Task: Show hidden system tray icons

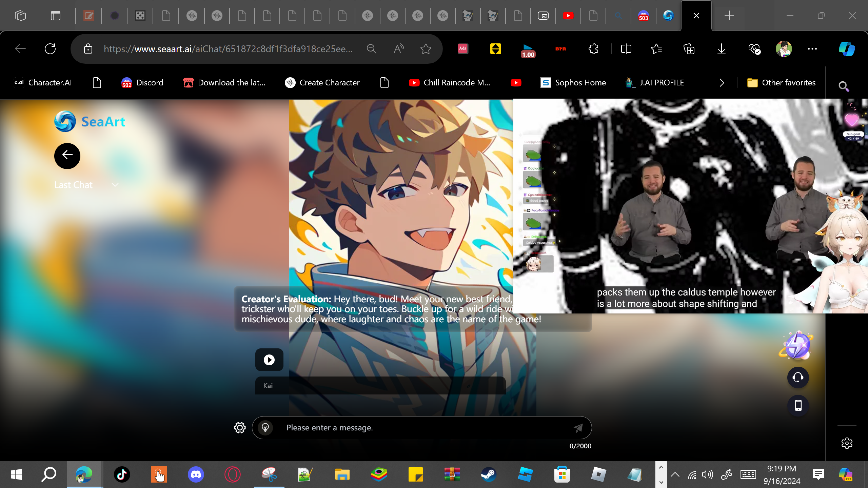Action: click(x=675, y=474)
